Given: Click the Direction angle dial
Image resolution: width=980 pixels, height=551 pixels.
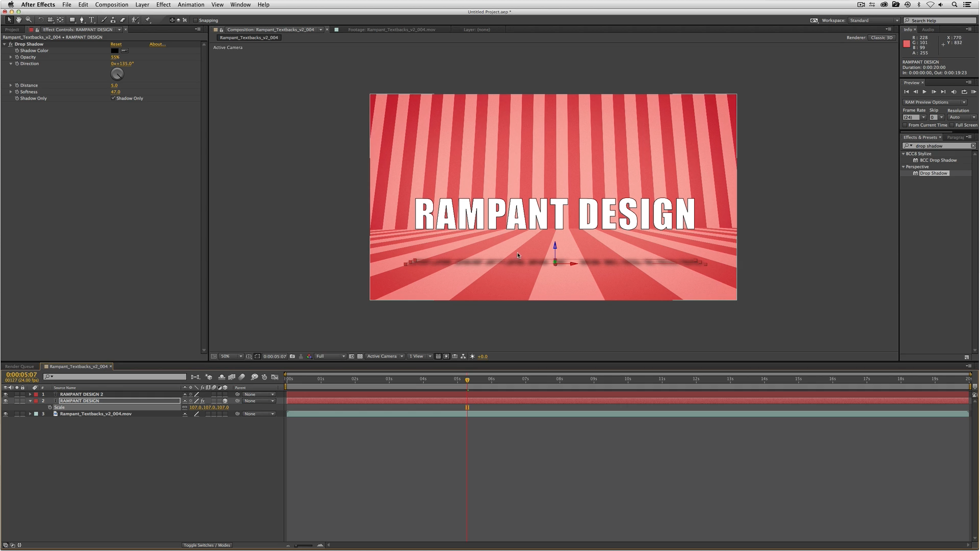Looking at the screenshot, I should pos(117,74).
